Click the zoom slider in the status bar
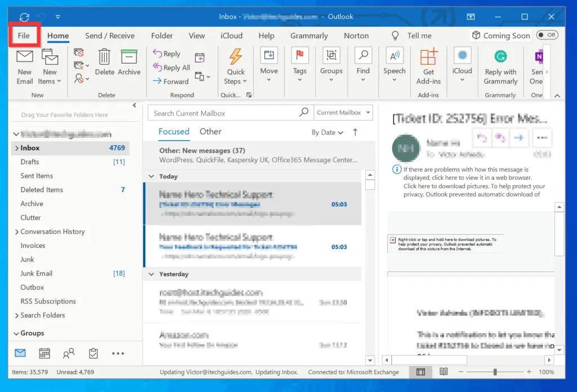Image resolution: width=577 pixels, height=392 pixels. [496, 372]
